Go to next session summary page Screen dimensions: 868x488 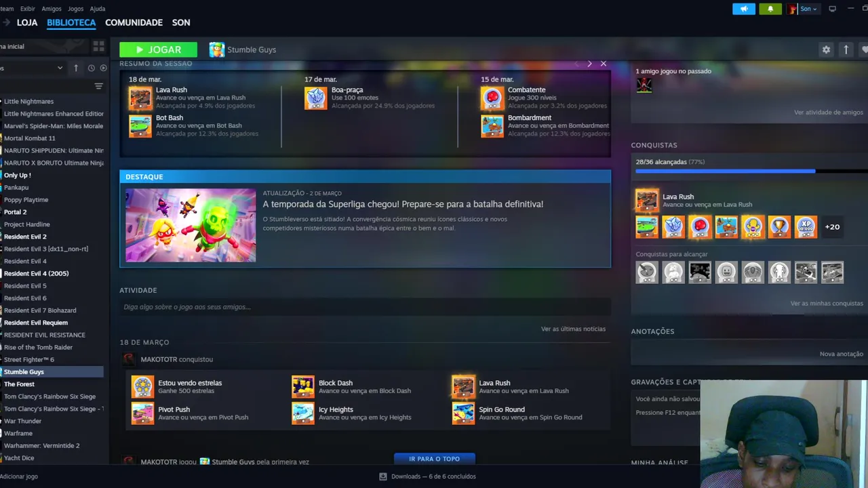[x=589, y=64]
